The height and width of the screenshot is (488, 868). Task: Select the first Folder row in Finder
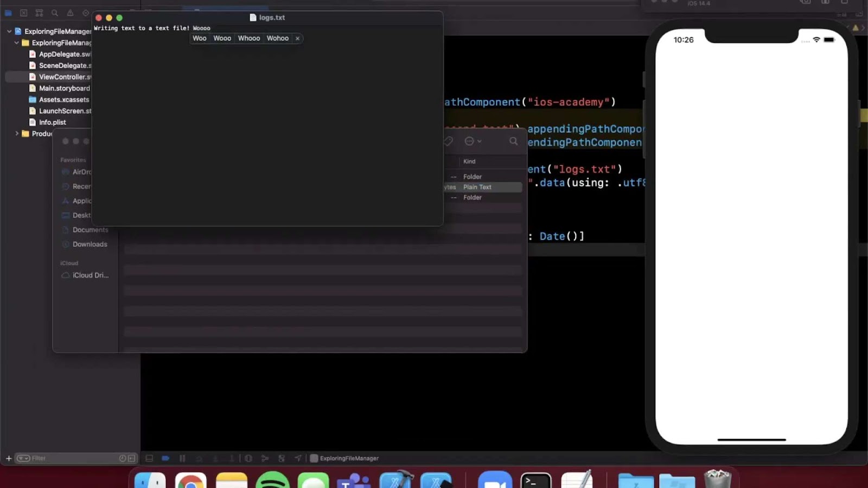[483, 177]
